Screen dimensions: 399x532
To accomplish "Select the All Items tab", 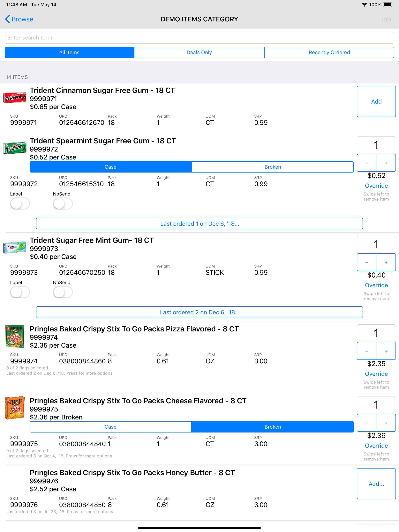I will point(70,52).
